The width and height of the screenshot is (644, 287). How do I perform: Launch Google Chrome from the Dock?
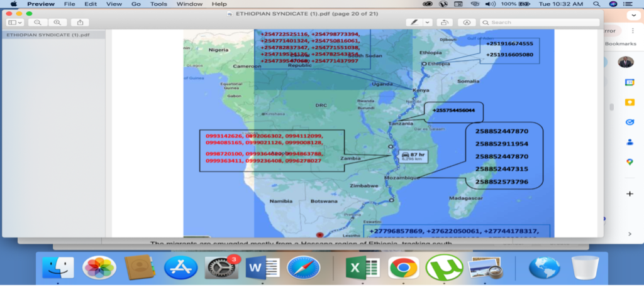point(403,268)
